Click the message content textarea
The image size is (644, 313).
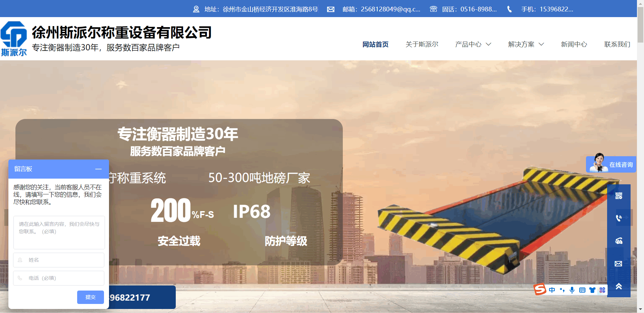(x=59, y=233)
